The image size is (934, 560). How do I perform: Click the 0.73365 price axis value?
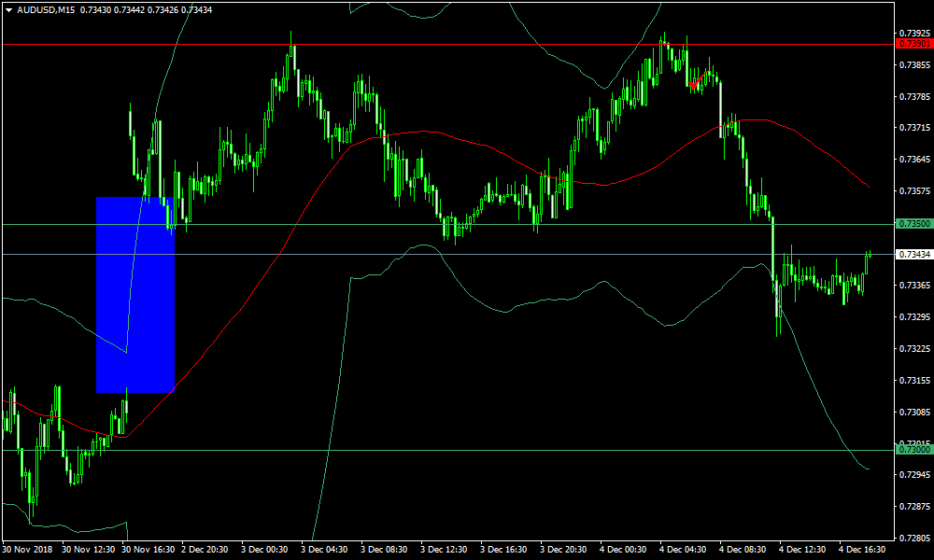(x=915, y=285)
